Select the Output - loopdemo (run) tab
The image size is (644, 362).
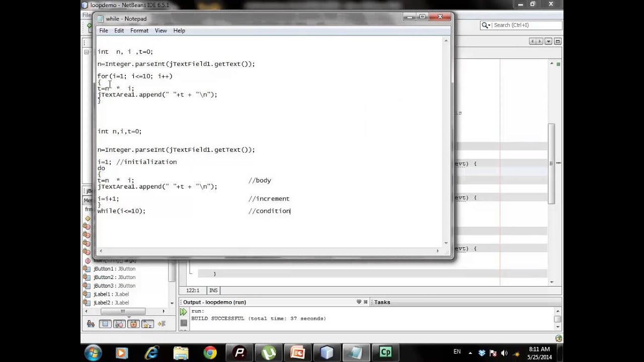(x=214, y=302)
